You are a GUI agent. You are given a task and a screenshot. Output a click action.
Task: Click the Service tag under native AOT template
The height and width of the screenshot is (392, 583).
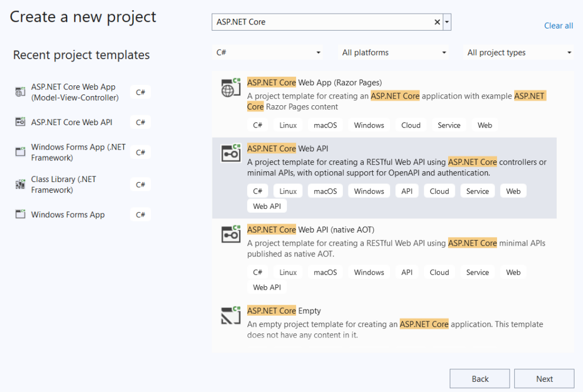coord(478,273)
